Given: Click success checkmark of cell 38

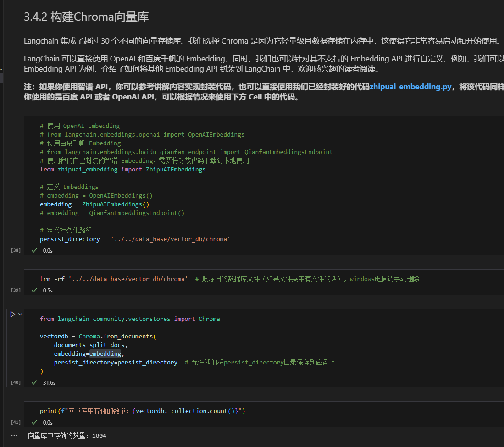Looking at the screenshot, I should tap(34, 251).
